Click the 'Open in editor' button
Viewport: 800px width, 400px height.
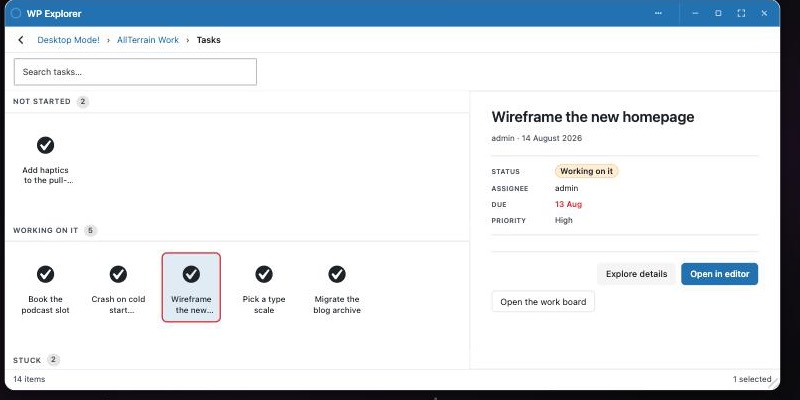(x=719, y=274)
